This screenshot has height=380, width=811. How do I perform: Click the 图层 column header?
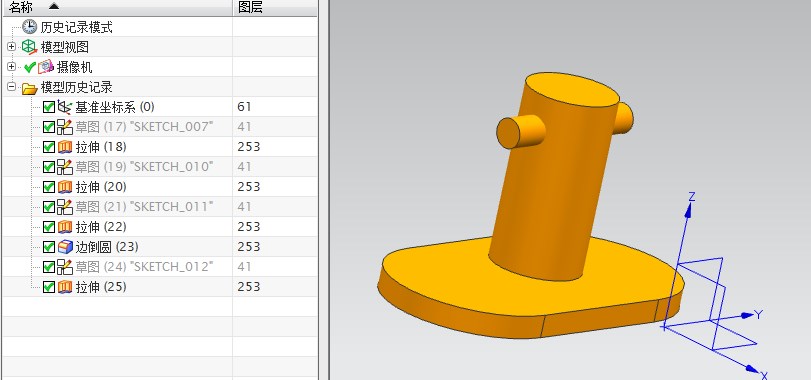pos(275,7)
